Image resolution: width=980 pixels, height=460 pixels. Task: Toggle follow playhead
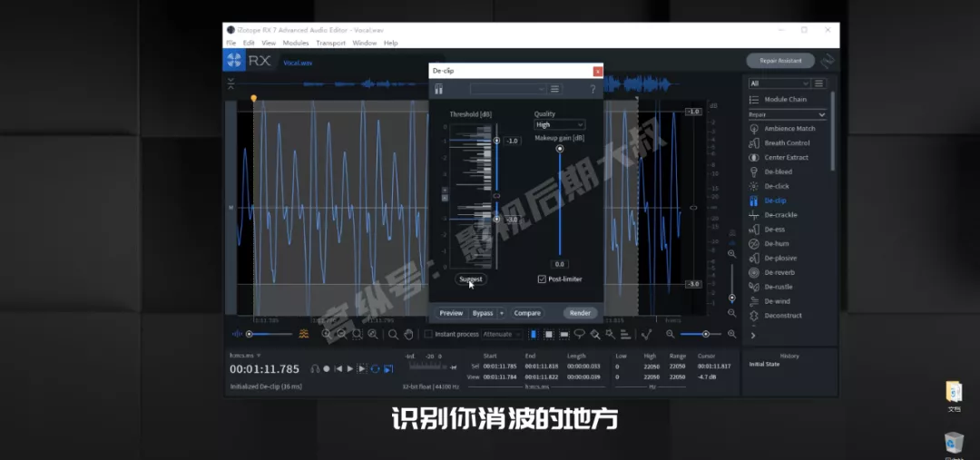coord(388,368)
